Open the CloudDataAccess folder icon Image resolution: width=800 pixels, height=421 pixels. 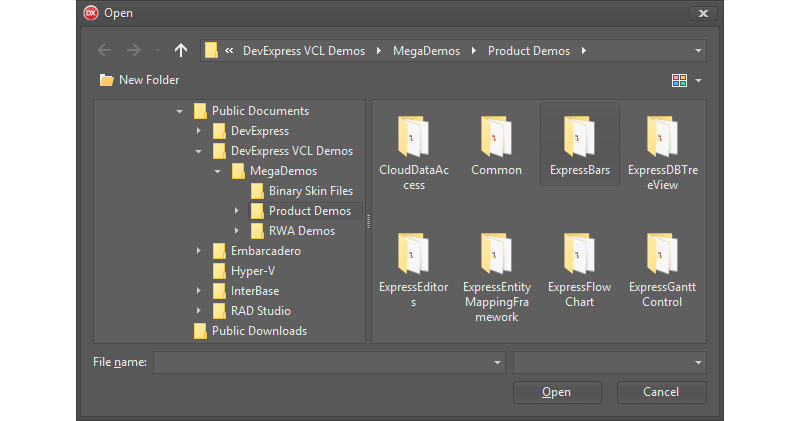point(414,137)
